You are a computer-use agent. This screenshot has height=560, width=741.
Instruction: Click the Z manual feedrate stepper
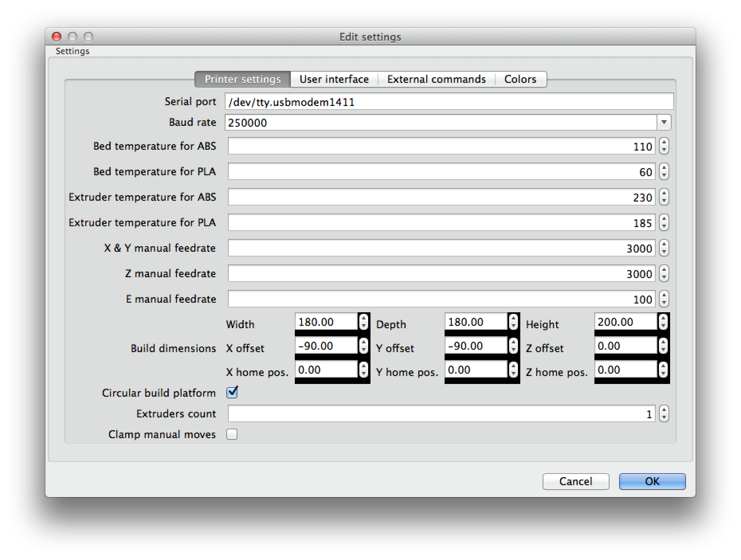(x=664, y=274)
